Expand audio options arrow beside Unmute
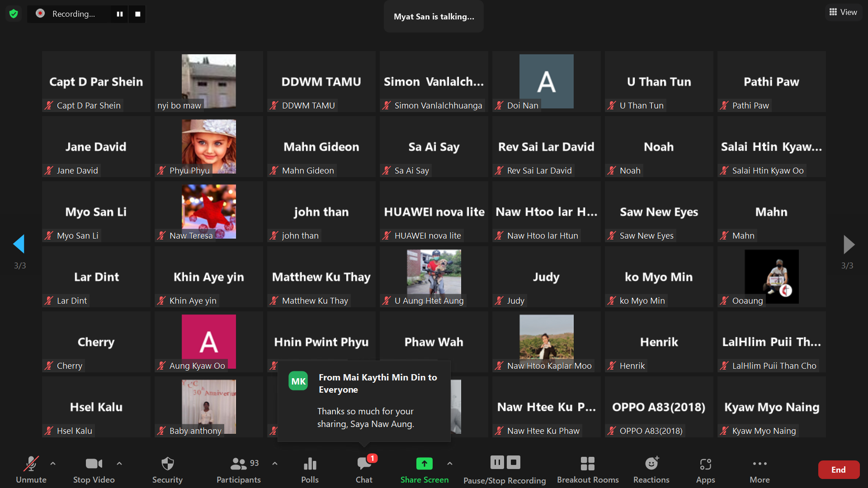The image size is (868, 488). coord(53,464)
